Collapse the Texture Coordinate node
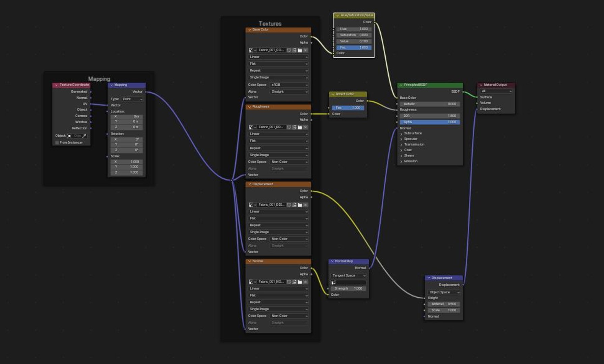604x364 pixels. [x=56, y=85]
